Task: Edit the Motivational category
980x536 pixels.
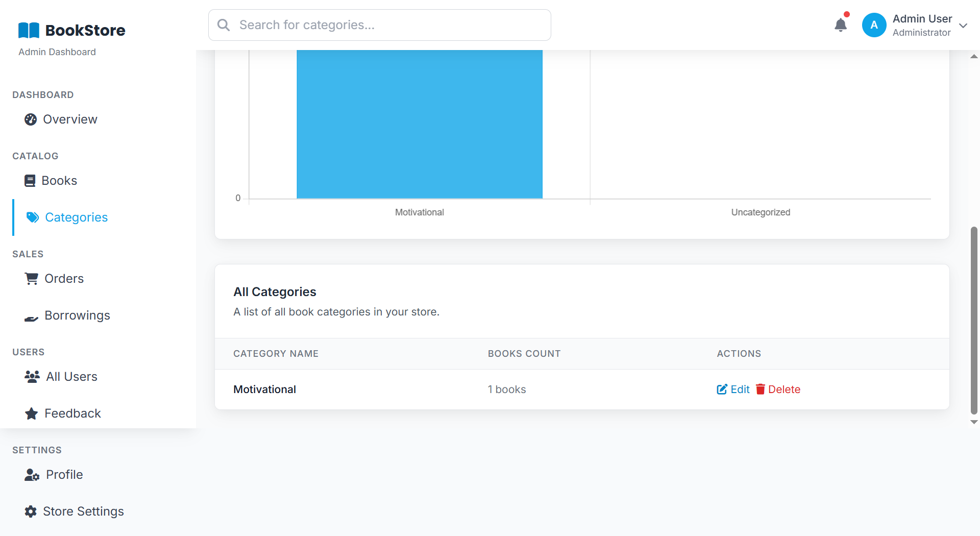Action: click(x=733, y=389)
